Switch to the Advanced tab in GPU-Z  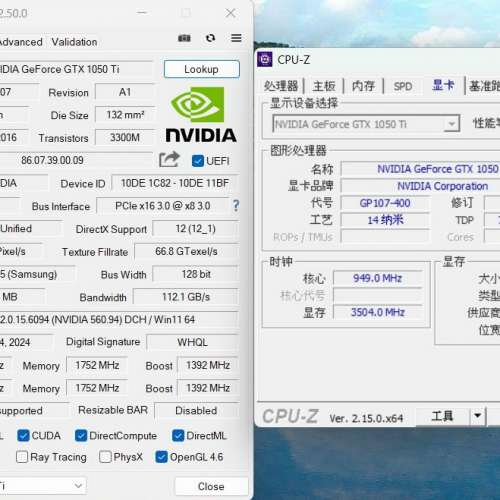point(21,42)
